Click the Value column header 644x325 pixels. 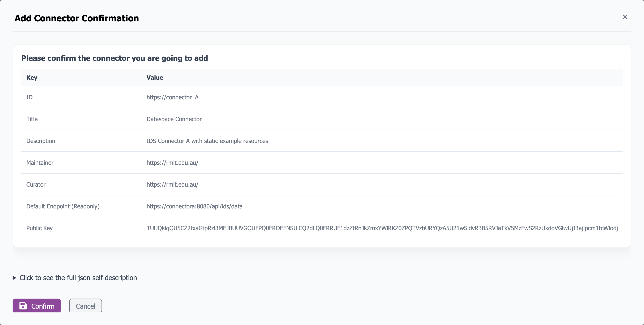pyautogui.click(x=155, y=77)
